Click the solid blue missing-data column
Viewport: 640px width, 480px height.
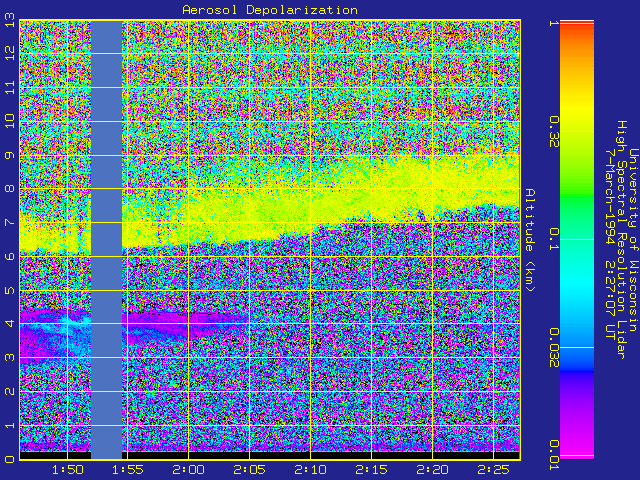click(x=106, y=240)
